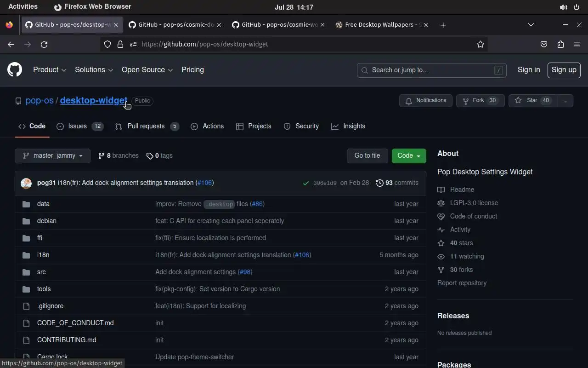Open the i18n folder name
This screenshot has width=588, height=368.
pyautogui.click(x=43, y=255)
